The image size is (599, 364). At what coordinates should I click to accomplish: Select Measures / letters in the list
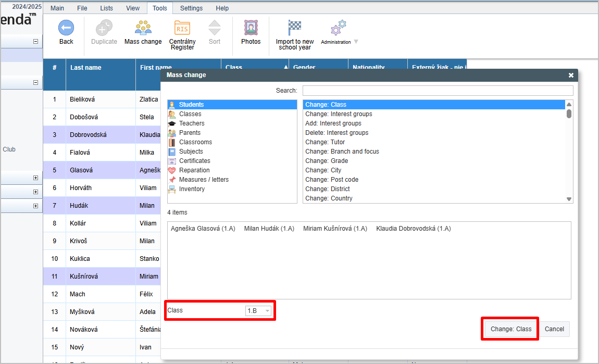pos(232,180)
